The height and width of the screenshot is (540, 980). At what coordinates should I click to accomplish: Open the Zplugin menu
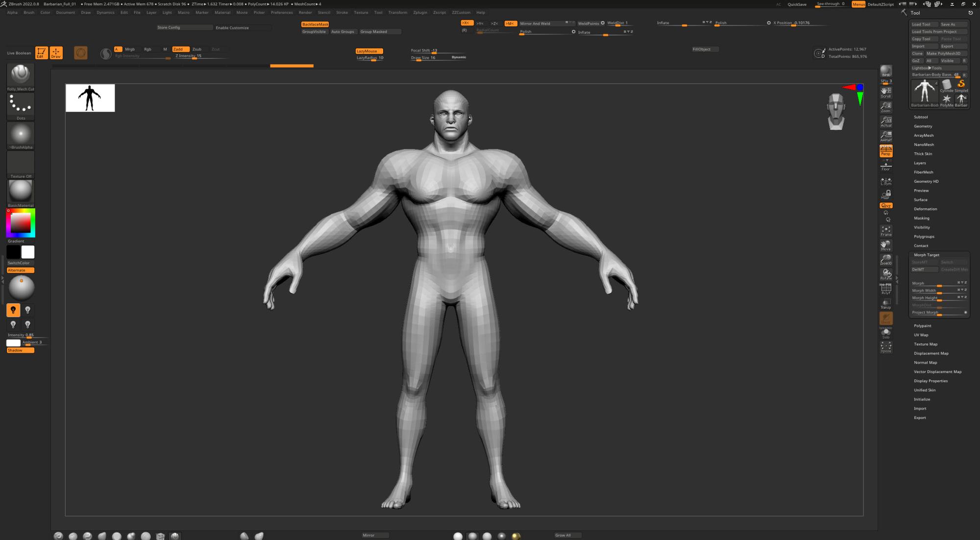point(420,13)
